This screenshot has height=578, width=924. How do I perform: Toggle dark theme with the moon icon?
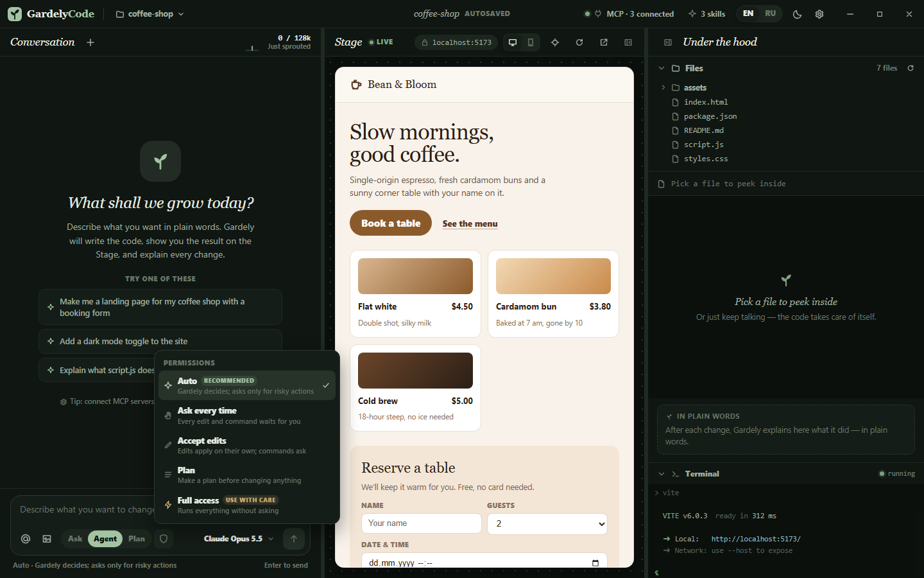coord(798,14)
